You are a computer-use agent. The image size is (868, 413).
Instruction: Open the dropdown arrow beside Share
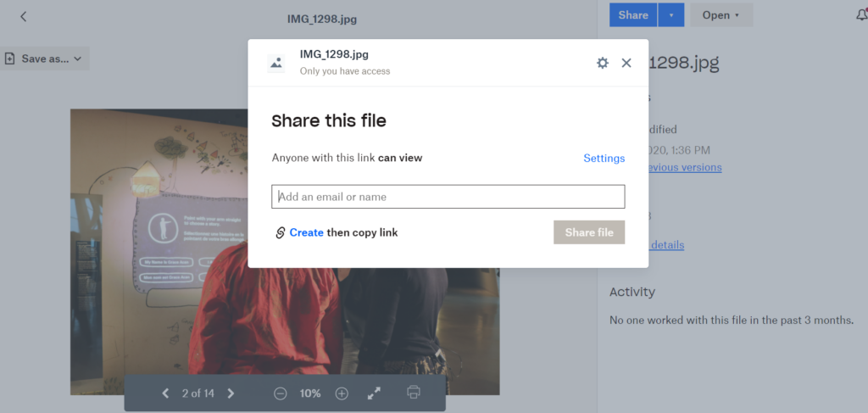[671, 15]
